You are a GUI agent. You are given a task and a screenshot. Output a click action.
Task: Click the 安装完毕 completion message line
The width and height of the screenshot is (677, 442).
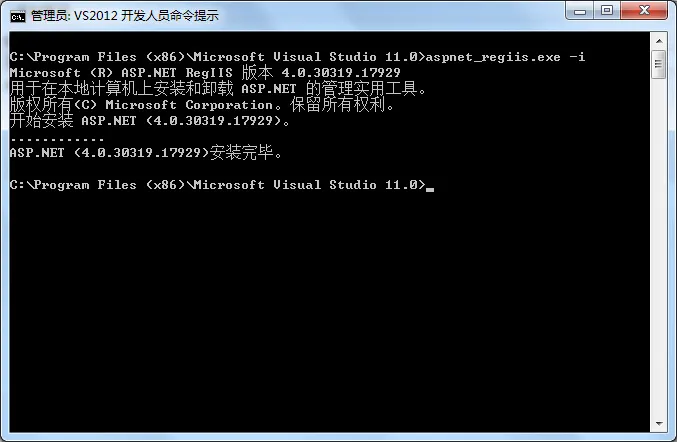click(146, 152)
